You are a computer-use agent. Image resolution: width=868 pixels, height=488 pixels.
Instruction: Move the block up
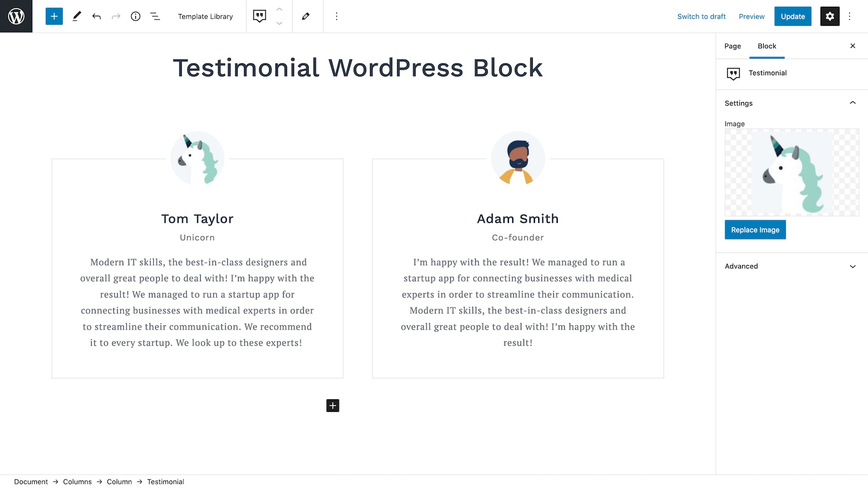[x=279, y=9]
